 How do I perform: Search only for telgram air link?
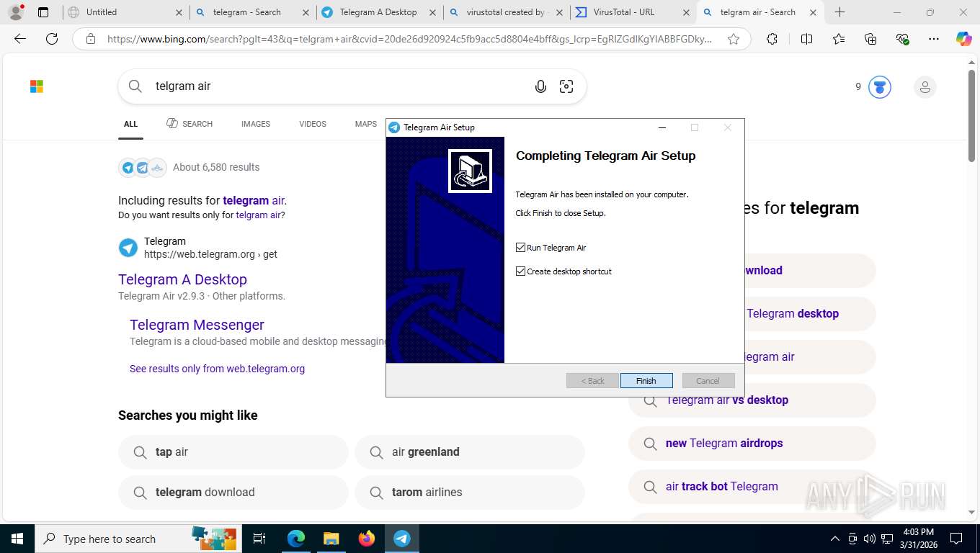coord(259,215)
